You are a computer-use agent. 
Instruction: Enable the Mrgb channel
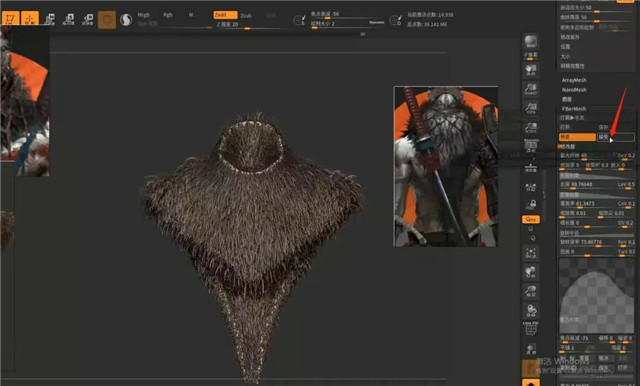coord(144,15)
